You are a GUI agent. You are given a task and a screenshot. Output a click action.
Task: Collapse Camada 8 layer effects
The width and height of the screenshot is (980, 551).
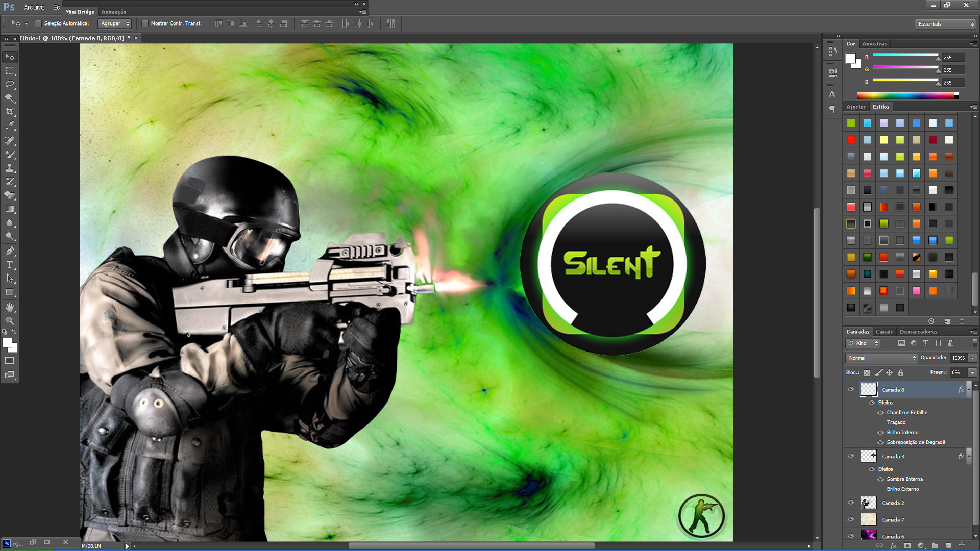pyautogui.click(x=969, y=390)
